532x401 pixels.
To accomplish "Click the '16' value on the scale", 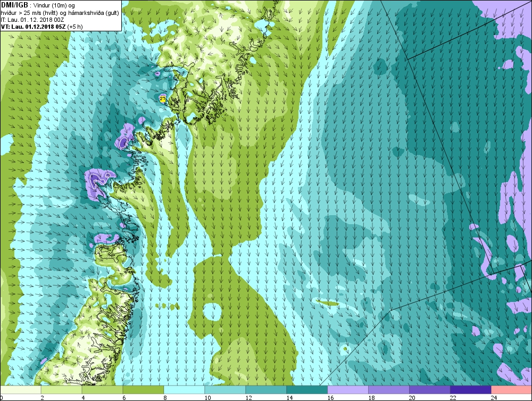I will tap(330, 398).
